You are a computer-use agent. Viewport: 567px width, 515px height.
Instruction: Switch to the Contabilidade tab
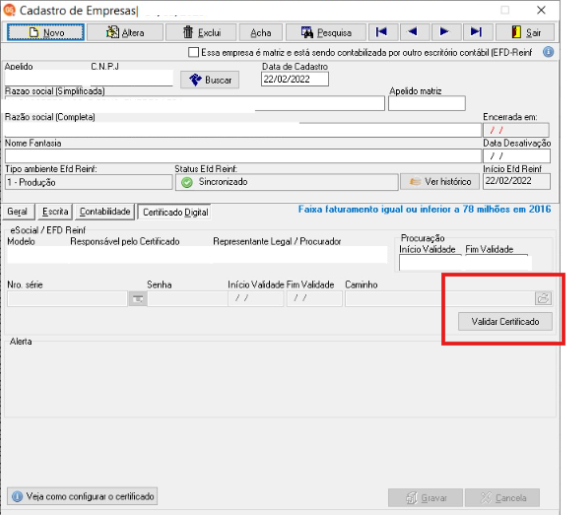point(105,212)
